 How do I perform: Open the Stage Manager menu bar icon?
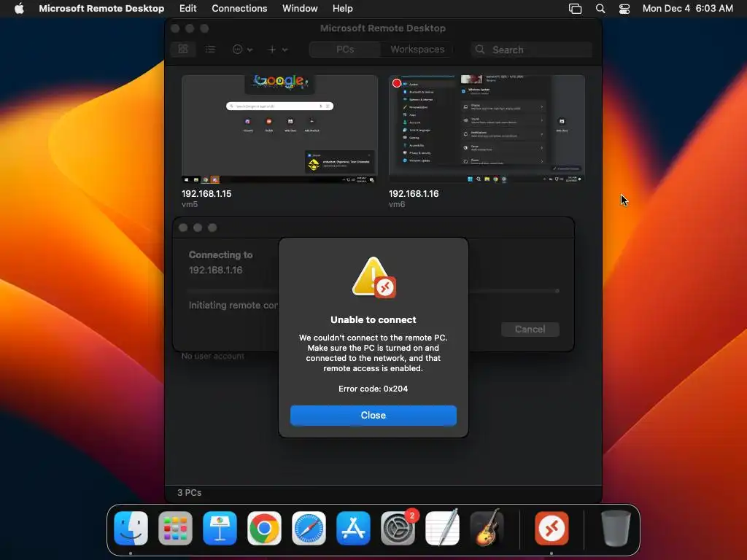[575, 9]
